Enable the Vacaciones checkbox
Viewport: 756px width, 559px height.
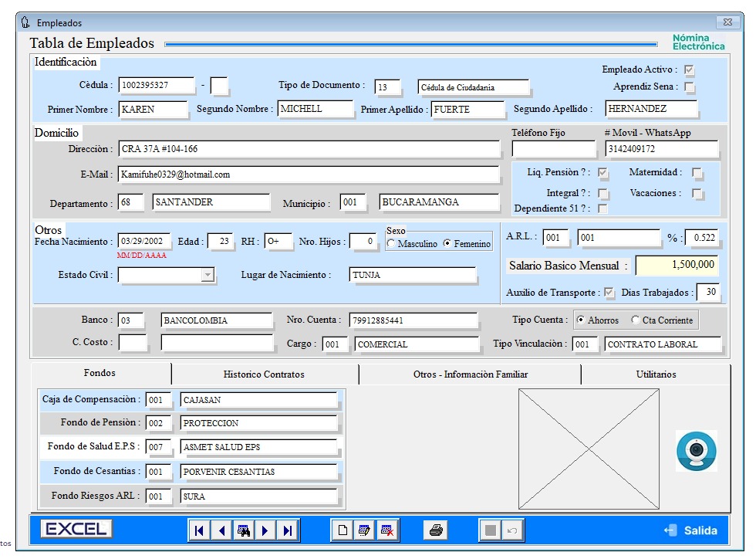[x=697, y=193]
